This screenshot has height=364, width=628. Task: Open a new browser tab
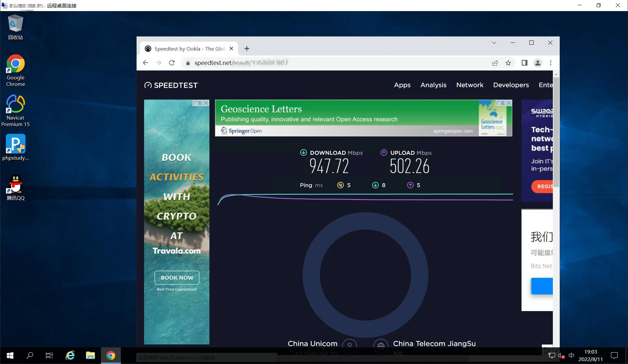tap(247, 49)
